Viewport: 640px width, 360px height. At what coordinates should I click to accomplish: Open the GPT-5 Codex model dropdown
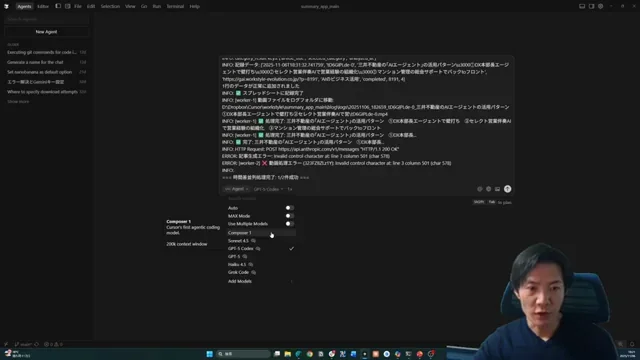point(268,189)
